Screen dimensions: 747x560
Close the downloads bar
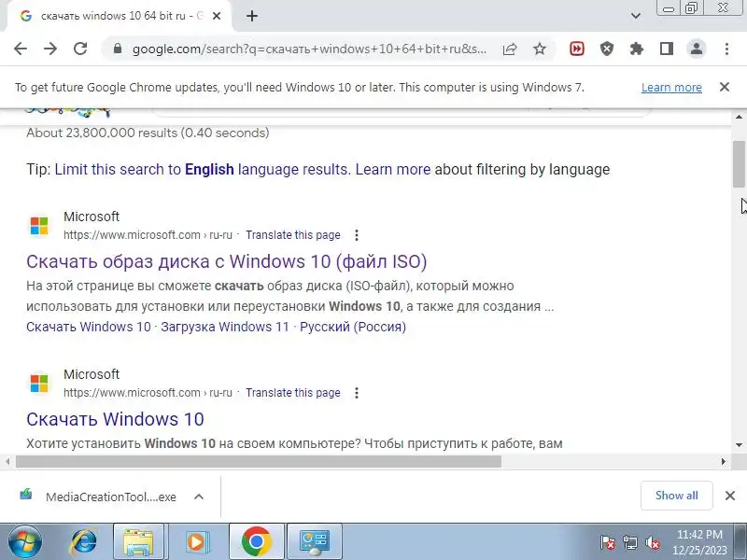click(730, 496)
